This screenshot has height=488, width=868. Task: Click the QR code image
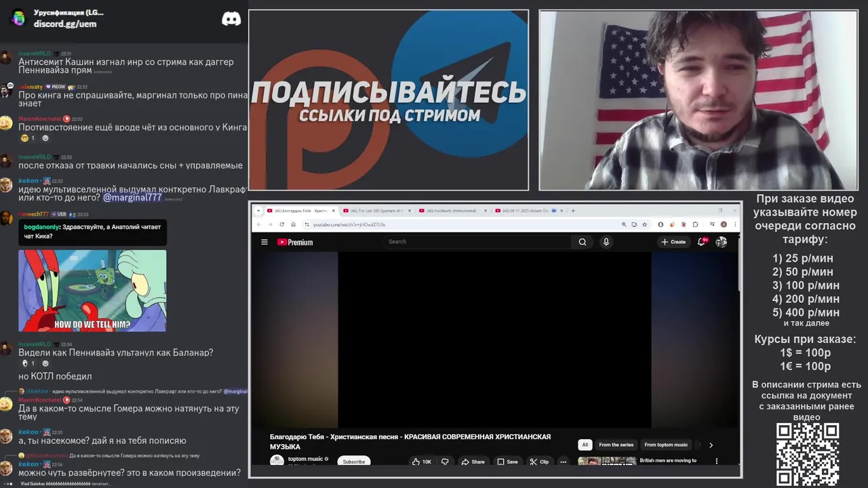tap(808, 455)
